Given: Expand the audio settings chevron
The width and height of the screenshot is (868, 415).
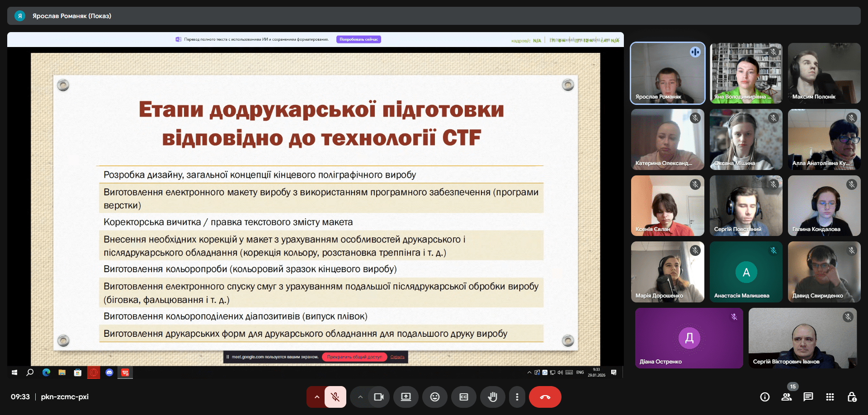Looking at the screenshot, I should pyautogui.click(x=317, y=397).
